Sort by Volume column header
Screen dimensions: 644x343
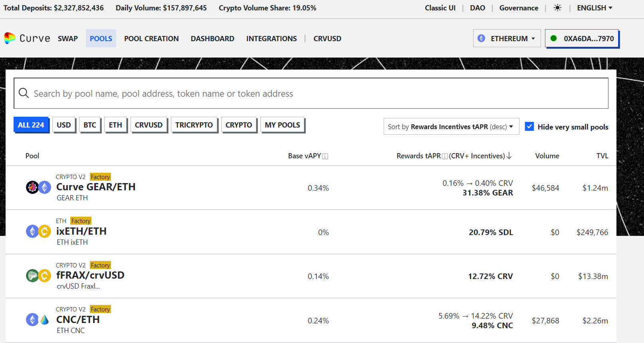pos(547,156)
